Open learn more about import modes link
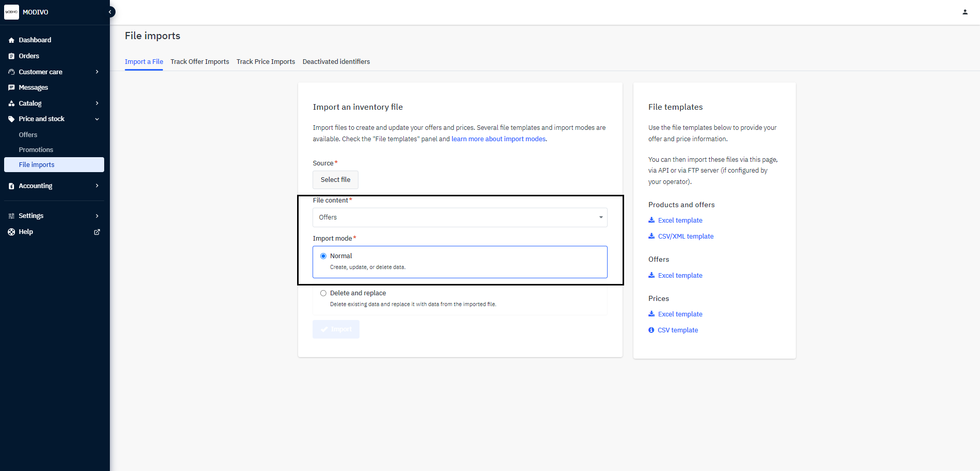Image resolution: width=980 pixels, height=471 pixels. click(x=498, y=139)
